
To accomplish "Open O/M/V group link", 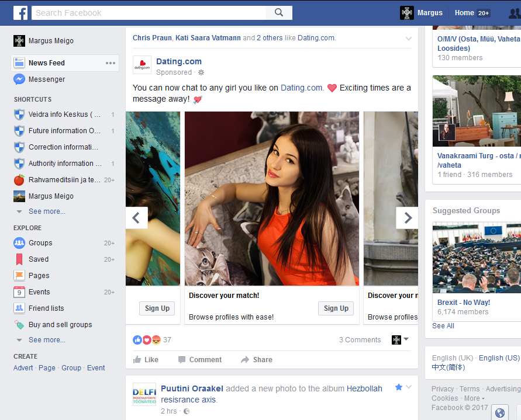I will click(x=479, y=43).
